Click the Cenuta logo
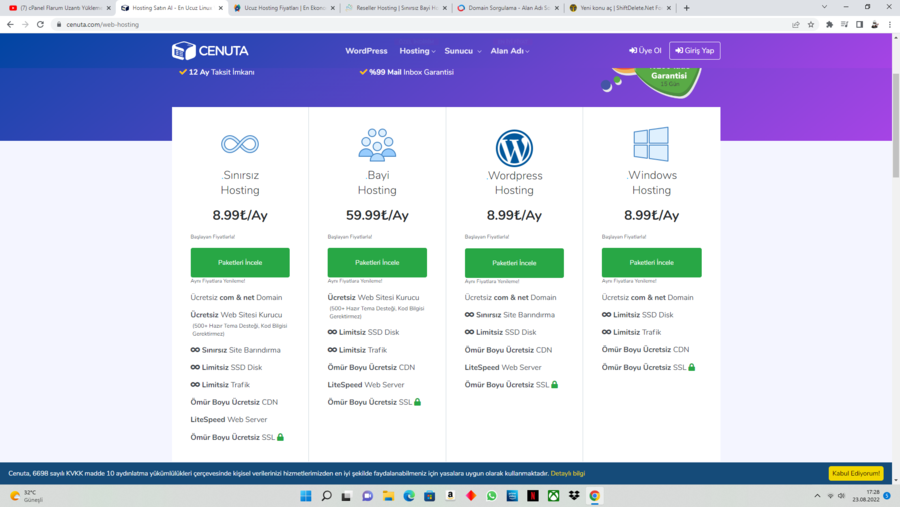Screen dimensions: 900x507 210,51
